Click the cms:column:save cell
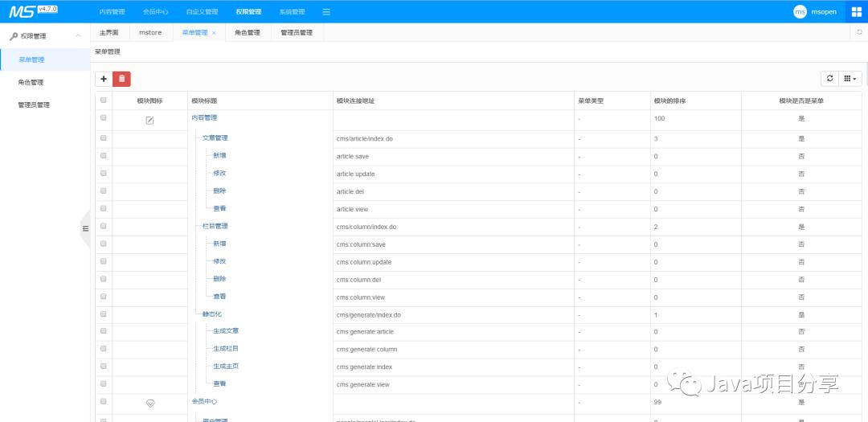The width and height of the screenshot is (868, 422). tap(361, 245)
